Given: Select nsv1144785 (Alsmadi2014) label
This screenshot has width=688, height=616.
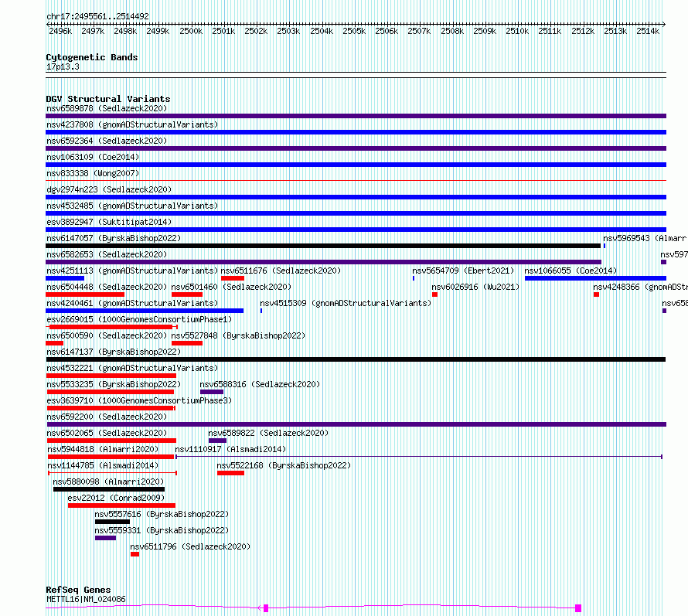Looking at the screenshot, I should [103, 465].
